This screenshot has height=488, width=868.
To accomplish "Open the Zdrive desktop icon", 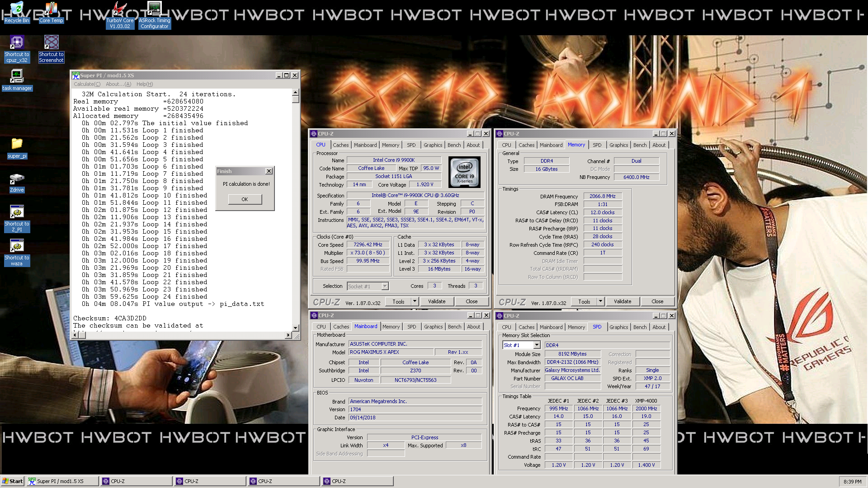I will click(17, 182).
